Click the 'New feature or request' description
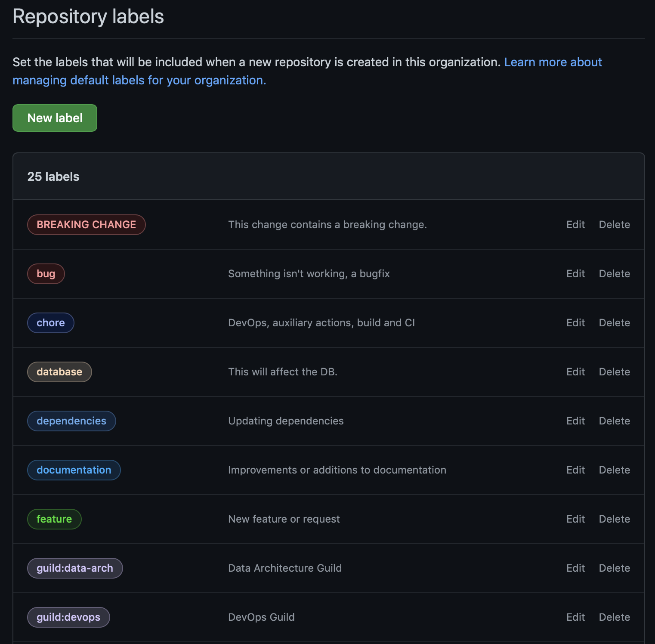The image size is (655, 644). (x=284, y=519)
